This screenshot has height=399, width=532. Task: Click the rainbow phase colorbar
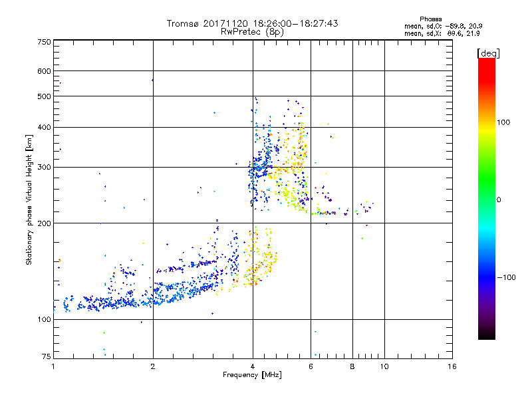tap(487, 199)
